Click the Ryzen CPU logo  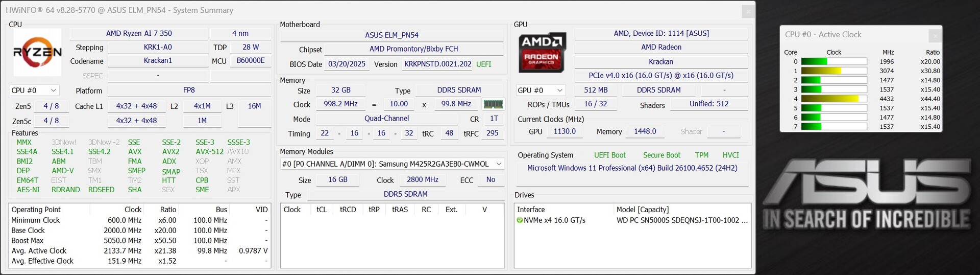coord(37,52)
